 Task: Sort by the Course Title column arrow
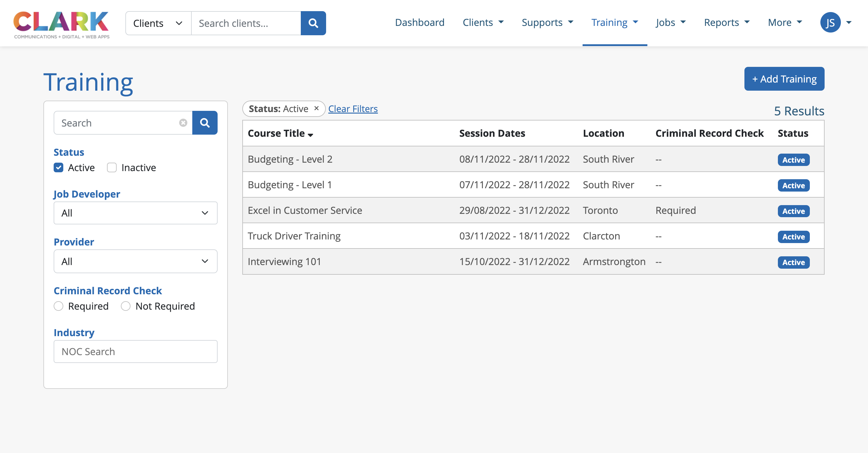(310, 134)
